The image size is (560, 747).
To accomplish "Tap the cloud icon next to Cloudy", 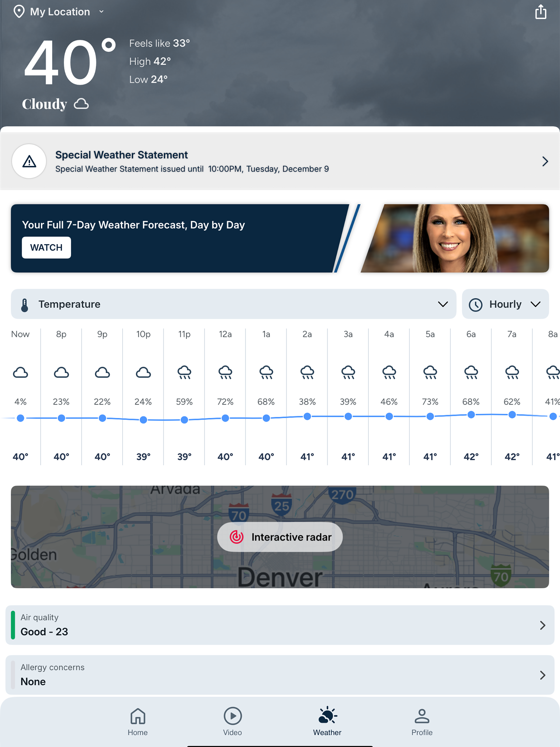I will (x=81, y=104).
